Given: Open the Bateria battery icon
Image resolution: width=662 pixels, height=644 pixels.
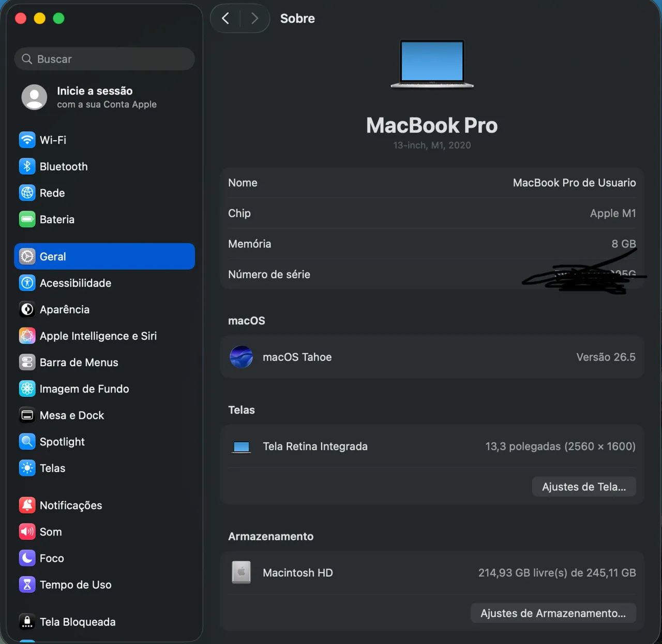Looking at the screenshot, I should (27, 219).
